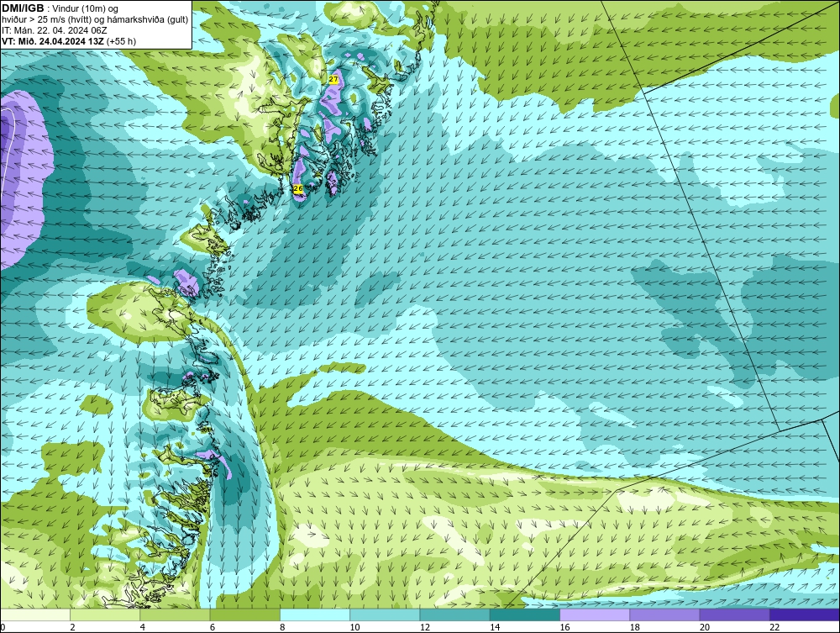This screenshot has height=633, width=840.
Task: Click the 'DMI/IGB : Vindur (10m) og' title line
Action: [x=60, y=8]
